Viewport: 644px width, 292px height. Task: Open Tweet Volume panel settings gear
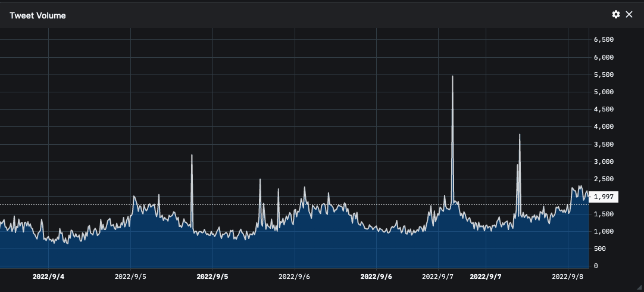[615, 14]
